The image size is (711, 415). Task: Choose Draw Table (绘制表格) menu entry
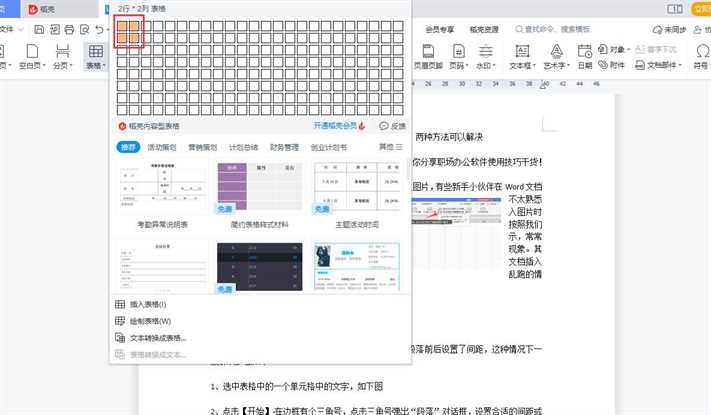tap(150, 321)
